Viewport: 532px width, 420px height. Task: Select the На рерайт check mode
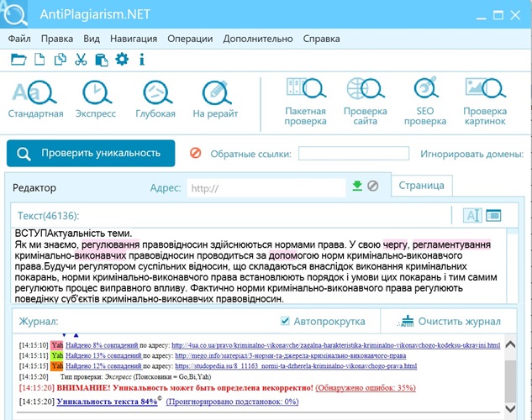tap(215, 99)
